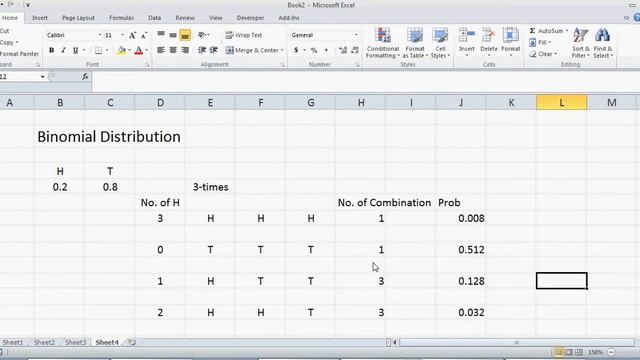
Task: Open the Page Layout tab
Action: click(78, 18)
